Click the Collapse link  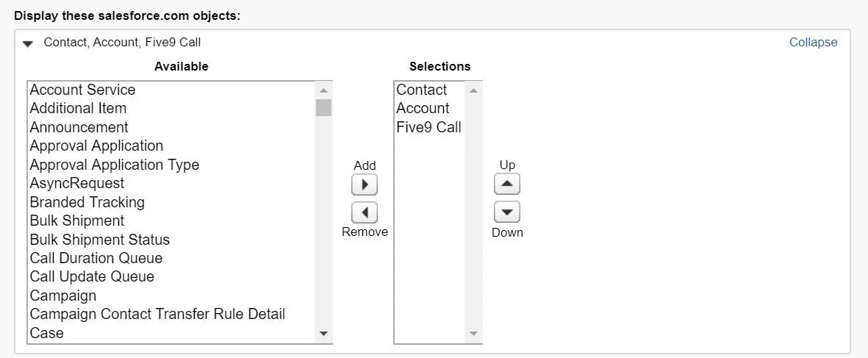(813, 42)
